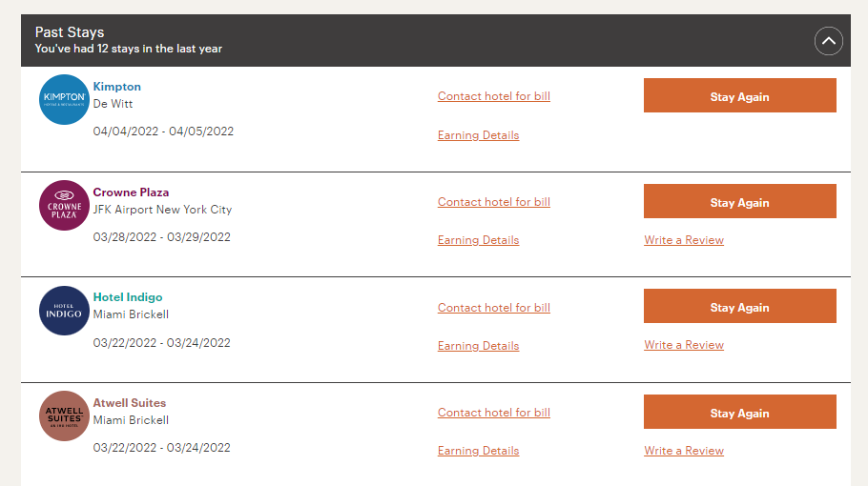View Earning Details for Kimpton stay
This screenshot has width=868, height=486.
click(x=478, y=135)
